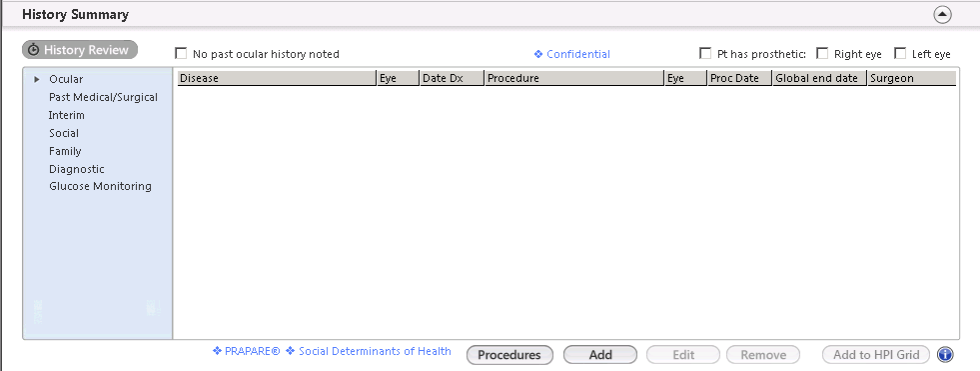Click the Remove button
The width and height of the screenshot is (980, 371).
tap(763, 355)
